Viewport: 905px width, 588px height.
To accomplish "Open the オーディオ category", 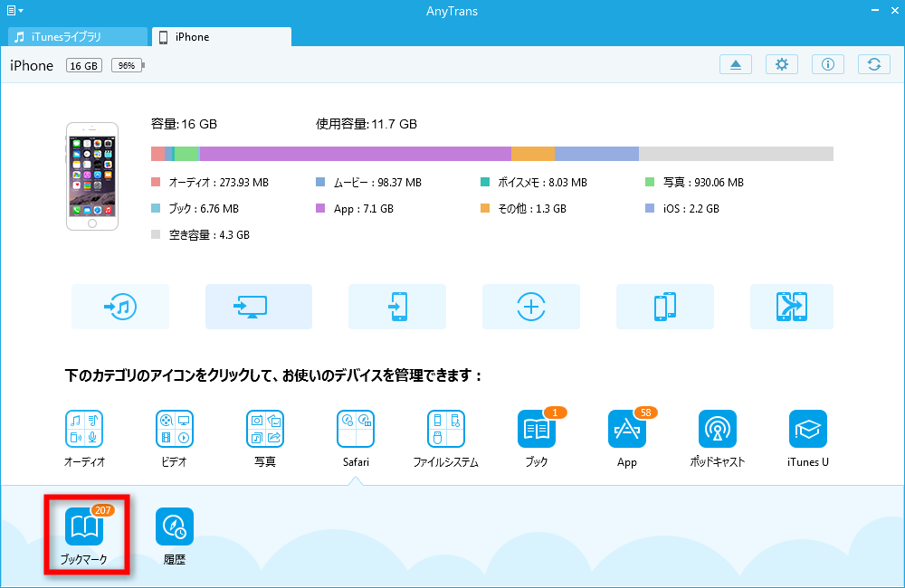I will point(84,429).
